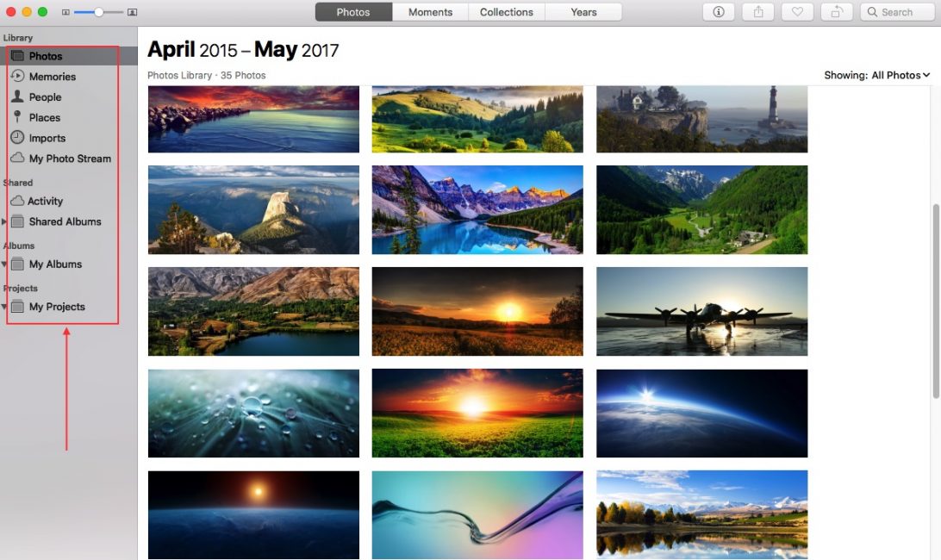
Task: Click the small-thumbnails icon left of the zoom slider
Action: click(x=65, y=12)
